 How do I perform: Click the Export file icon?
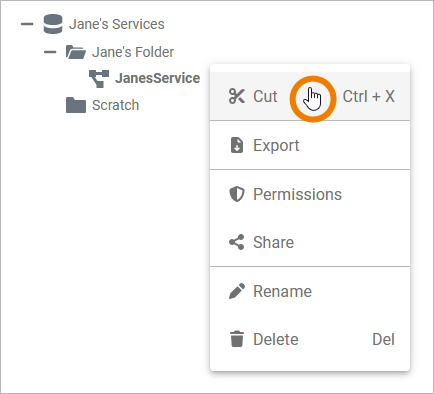coord(237,145)
